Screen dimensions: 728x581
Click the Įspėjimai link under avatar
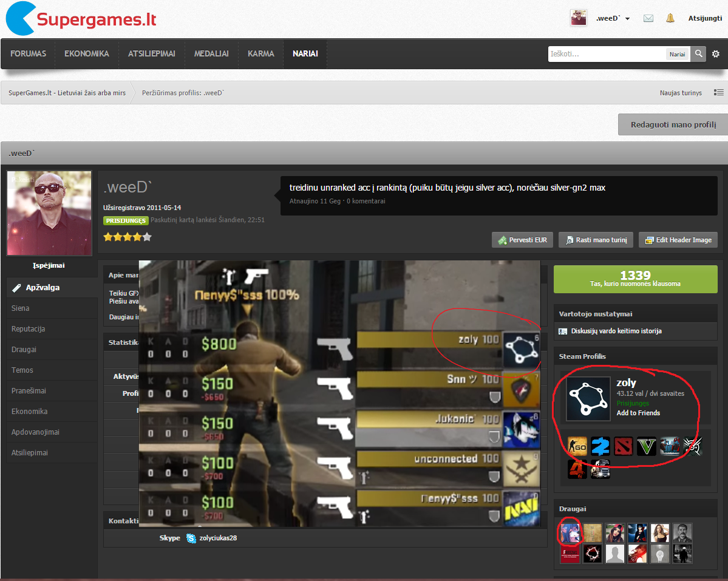[x=49, y=265]
